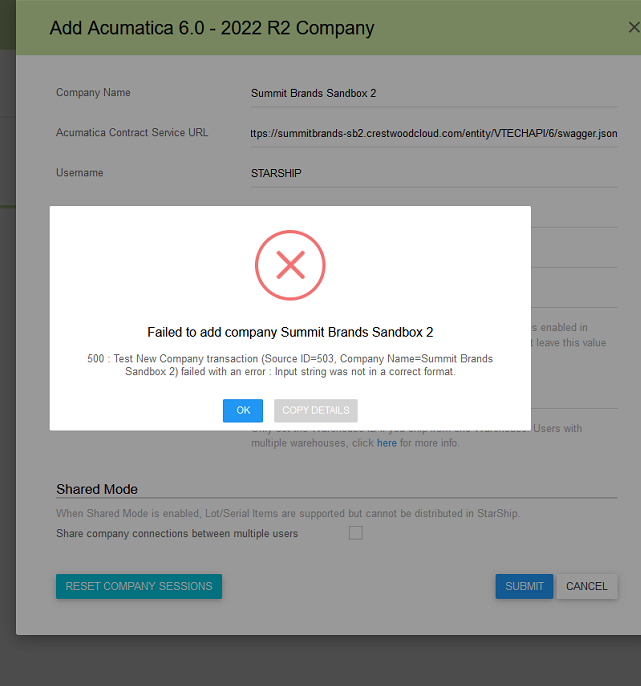Submit the company form
This screenshot has height=686, width=641.
point(524,586)
